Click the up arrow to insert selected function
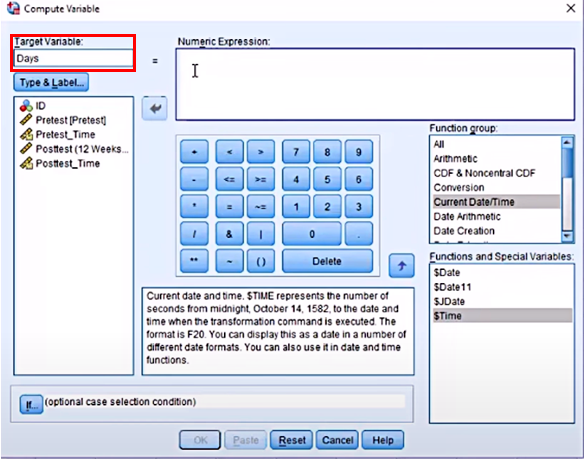Screen dimensions: 585x459 coord(401,266)
